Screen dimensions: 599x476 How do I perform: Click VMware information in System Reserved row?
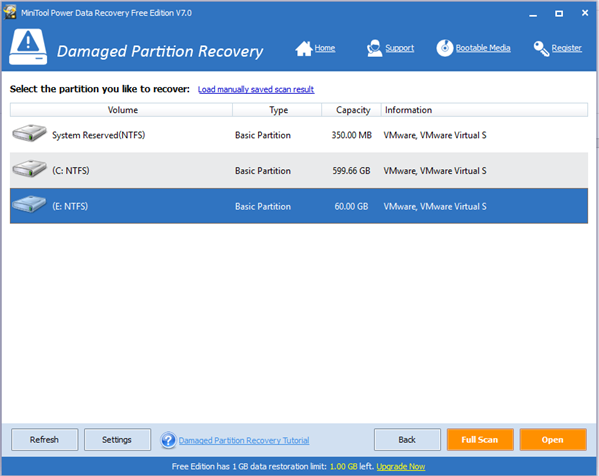(435, 135)
